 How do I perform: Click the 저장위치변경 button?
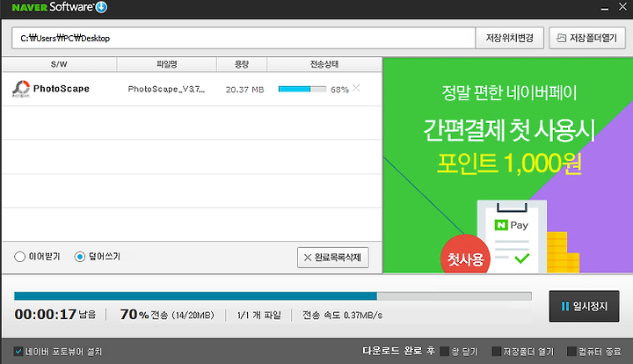(x=509, y=39)
